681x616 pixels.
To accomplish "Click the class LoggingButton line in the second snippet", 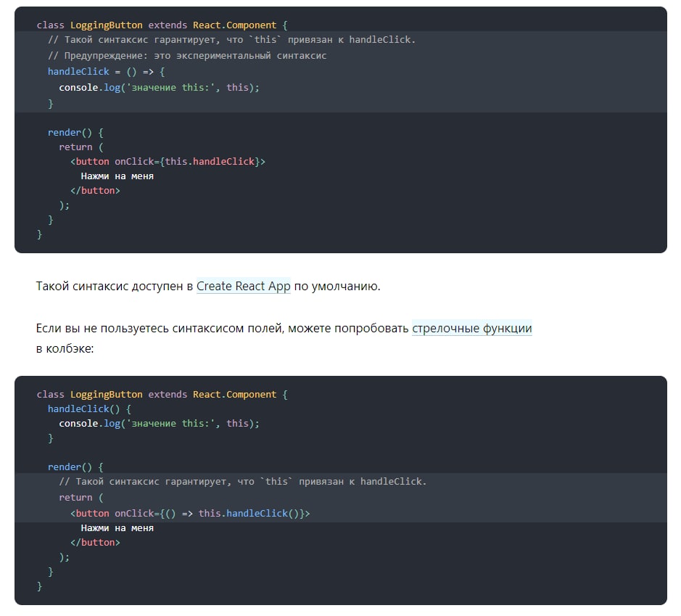I will coord(162,395).
